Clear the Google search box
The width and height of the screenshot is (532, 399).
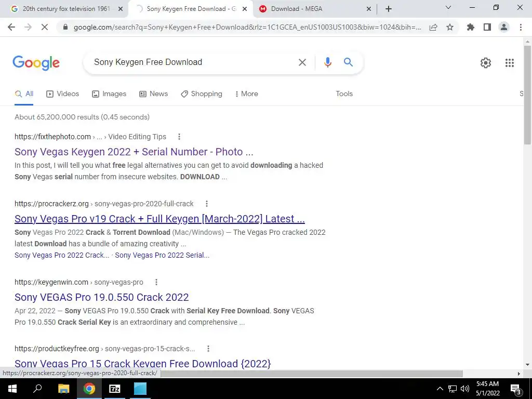click(302, 62)
